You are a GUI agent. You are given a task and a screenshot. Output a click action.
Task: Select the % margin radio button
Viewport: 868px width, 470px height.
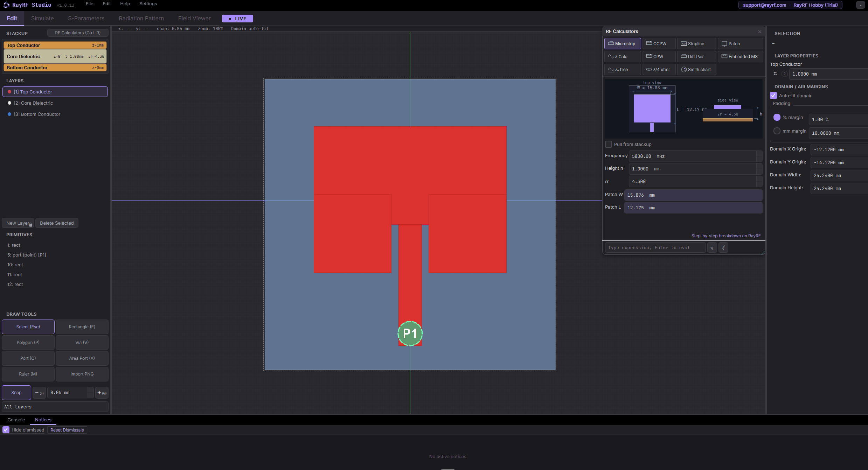tap(777, 117)
